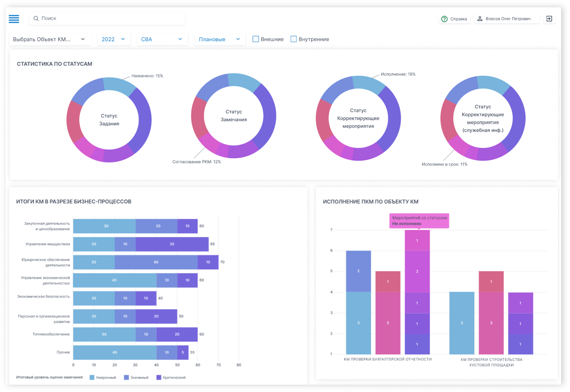Click the logout exit icon

coord(549,19)
